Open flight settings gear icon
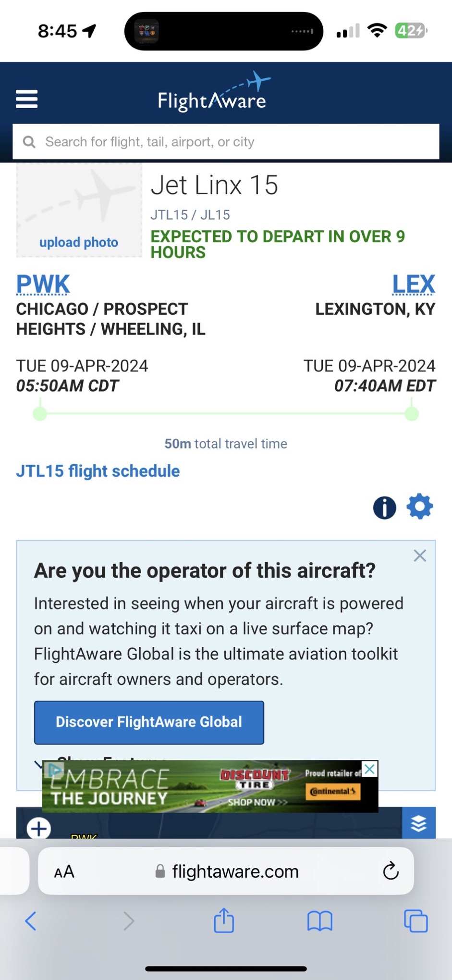Screen dimensions: 452x980 [420, 507]
